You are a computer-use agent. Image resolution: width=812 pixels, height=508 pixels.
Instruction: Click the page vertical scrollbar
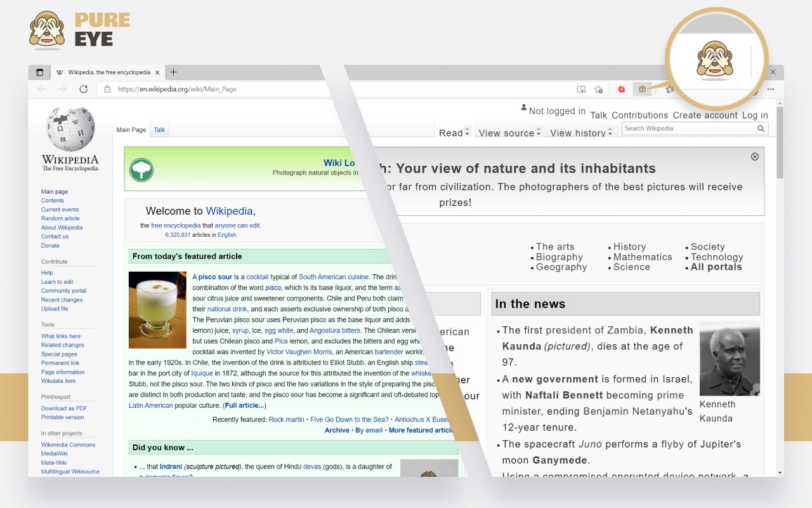tap(780, 143)
